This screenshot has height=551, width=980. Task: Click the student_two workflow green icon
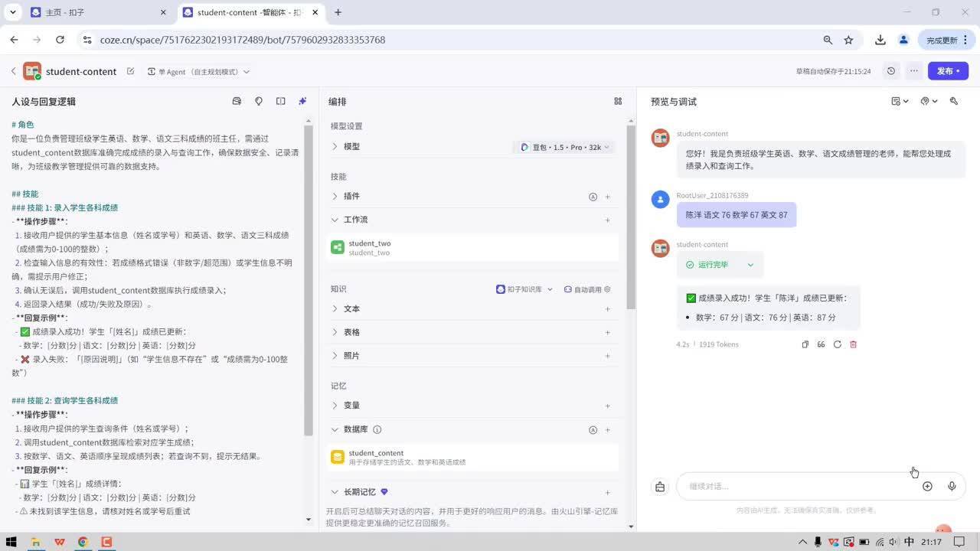(x=338, y=247)
